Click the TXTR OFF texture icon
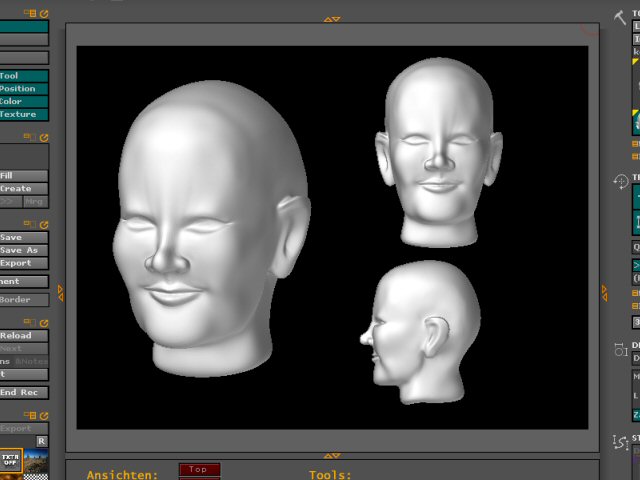This screenshot has width=640, height=480. 11,461
